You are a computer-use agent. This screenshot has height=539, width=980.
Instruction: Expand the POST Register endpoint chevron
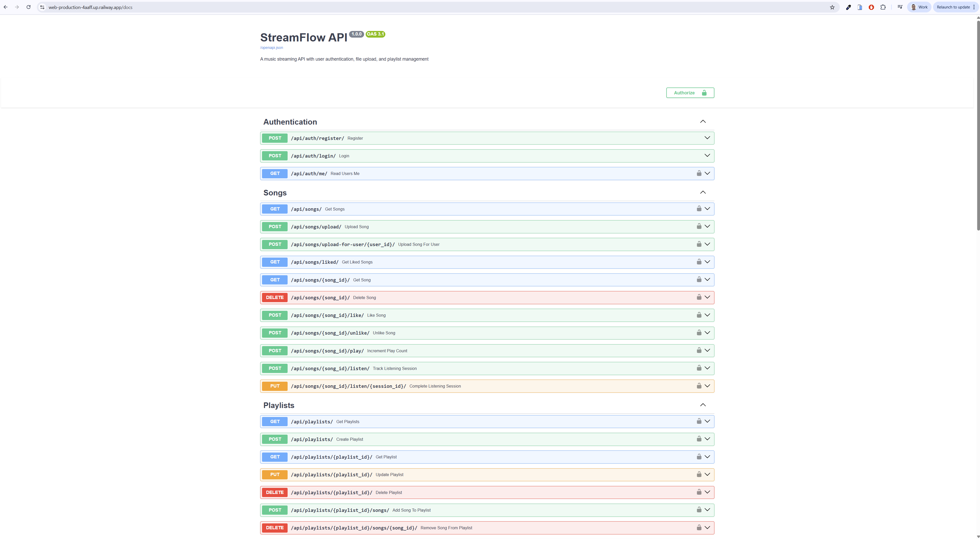[x=707, y=138]
